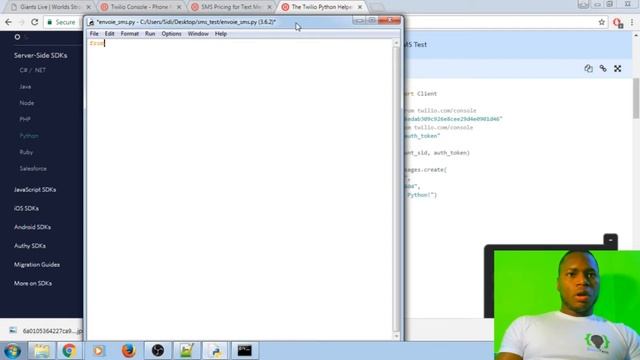Screen dimensions: 640x360
Task: Click the green chart app taskbar icon
Action: click(187, 351)
